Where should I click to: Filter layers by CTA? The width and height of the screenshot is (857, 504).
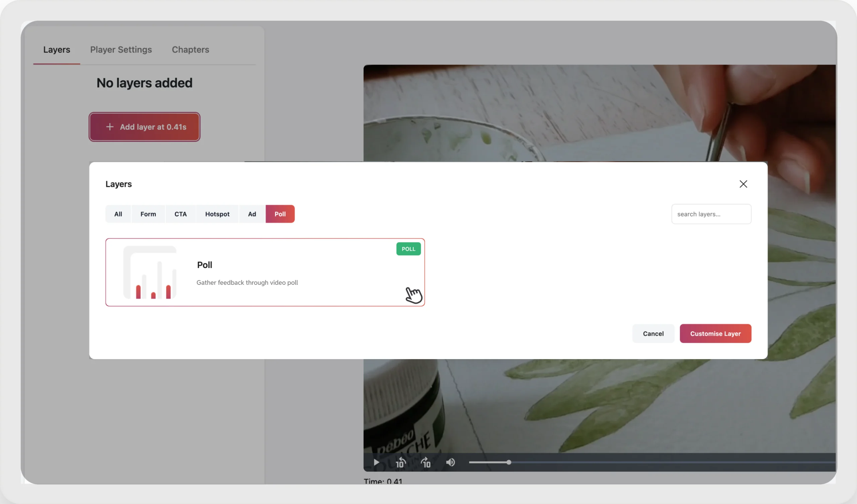[x=180, y=214]
